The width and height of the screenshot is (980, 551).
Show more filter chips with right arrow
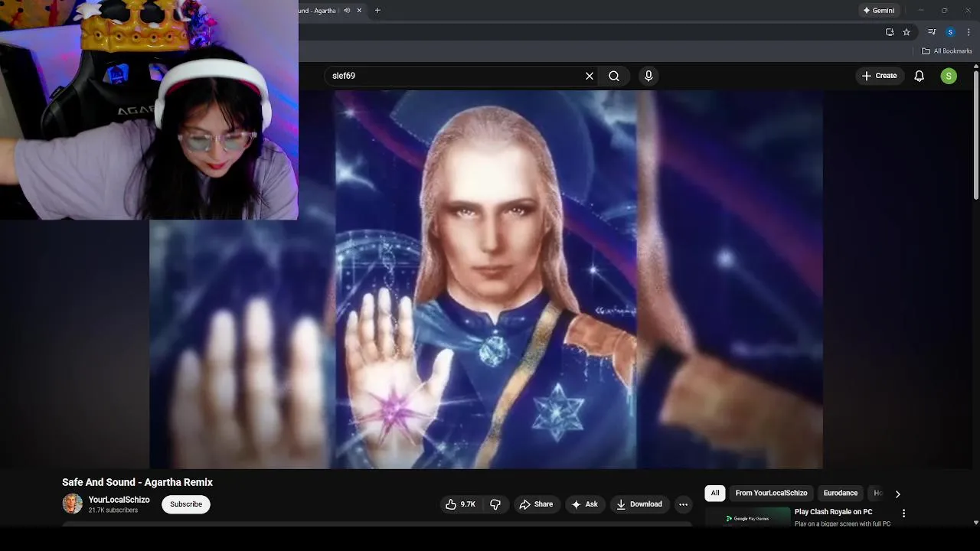[897, 494]
